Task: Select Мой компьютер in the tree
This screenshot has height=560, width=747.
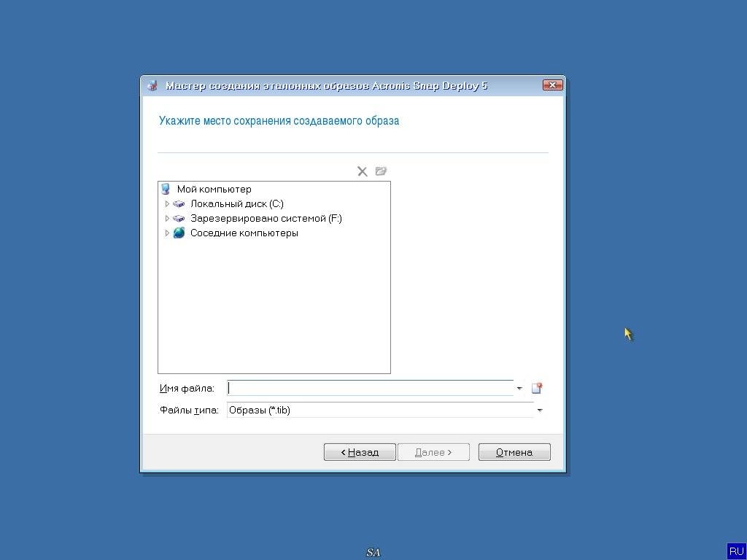Action: point(214,189)
